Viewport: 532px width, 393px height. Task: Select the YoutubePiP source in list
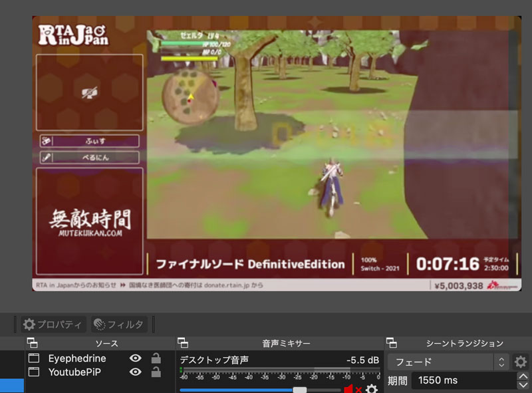(74, 372)
